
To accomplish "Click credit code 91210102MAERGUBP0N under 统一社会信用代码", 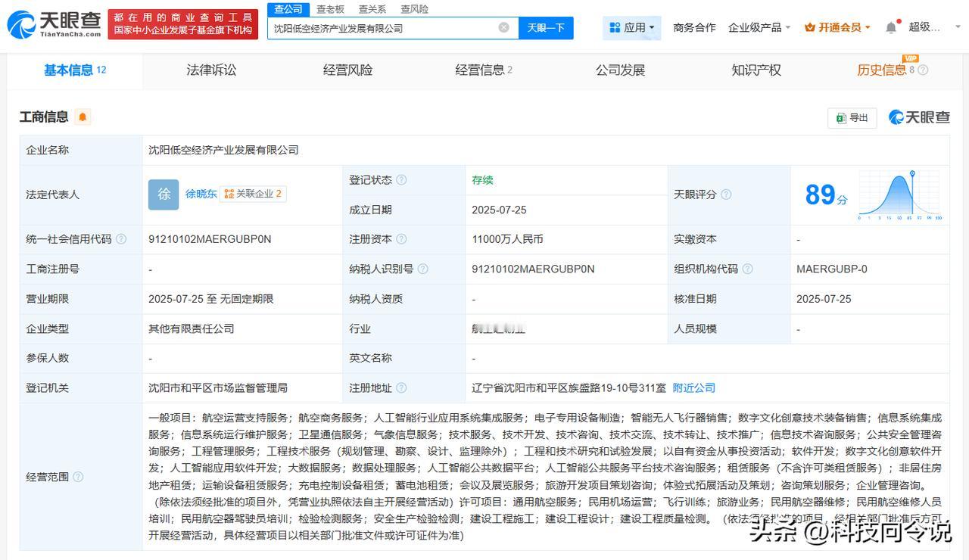I will tap(210, 239).
